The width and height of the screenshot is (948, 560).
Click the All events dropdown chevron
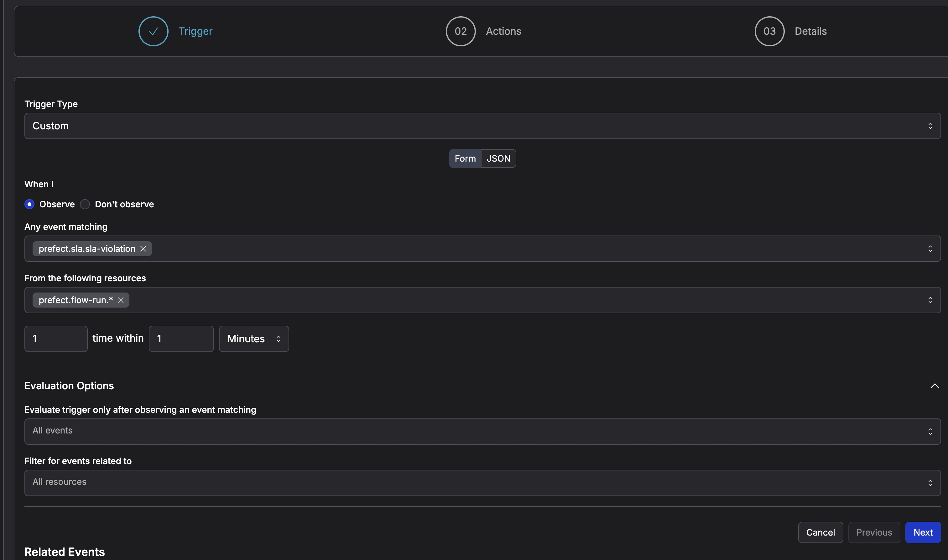(930, 431)
